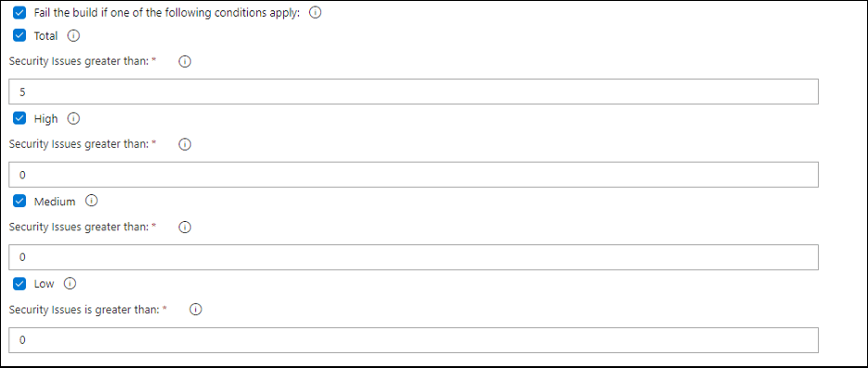Focus the Low security issues input field
Viewport: 868px width, 368px height.
pyautogui.click(x=414, y=339)
